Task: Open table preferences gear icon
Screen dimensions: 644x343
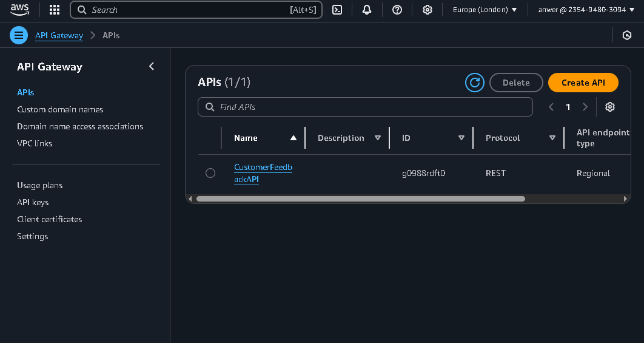Action: [x=610, y=107]
